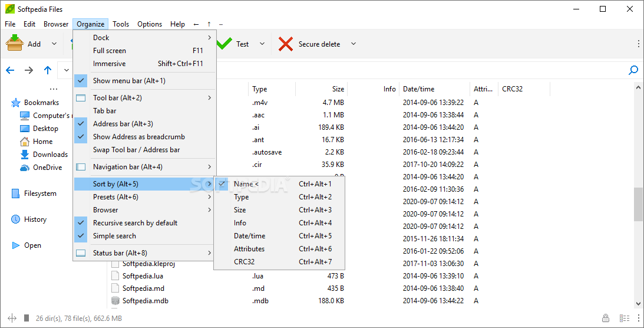
Task: Select Computer's root in sidebar
Action: (45, 116)
